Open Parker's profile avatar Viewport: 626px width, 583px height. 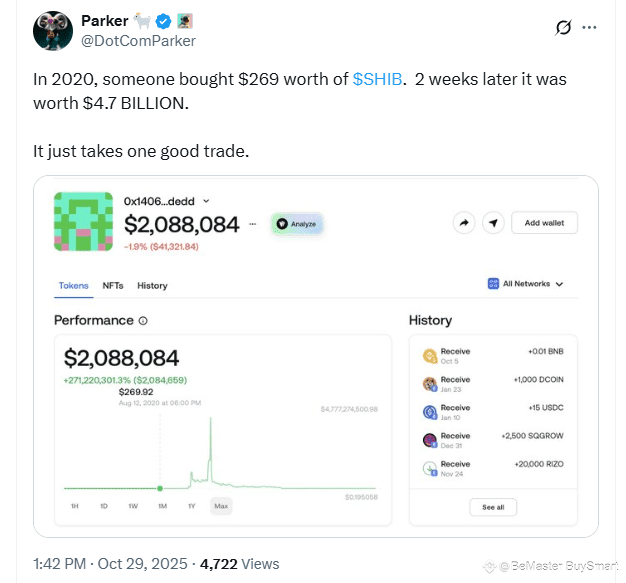[x=52, y=31]
